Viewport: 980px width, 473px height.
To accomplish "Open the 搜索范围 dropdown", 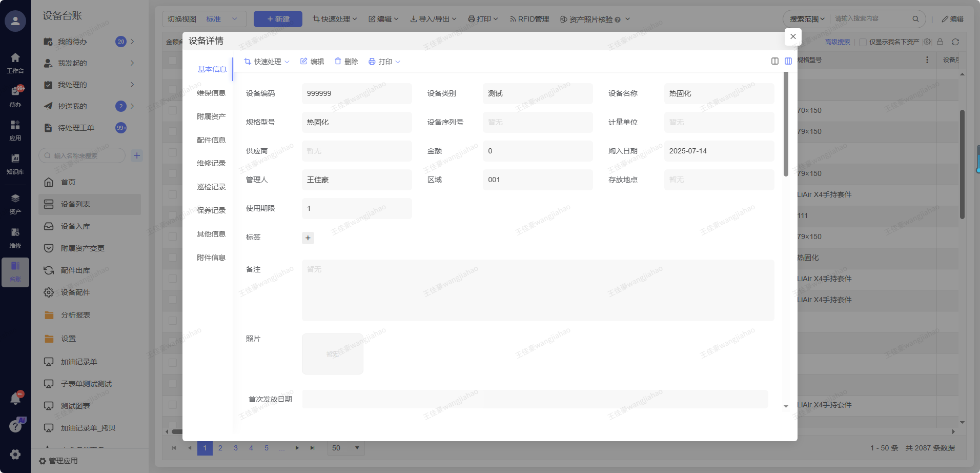I will 807,19.
